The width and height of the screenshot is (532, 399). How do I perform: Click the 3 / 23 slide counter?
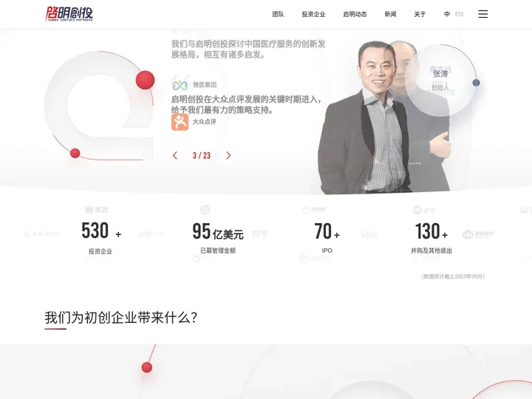point(202,155)
